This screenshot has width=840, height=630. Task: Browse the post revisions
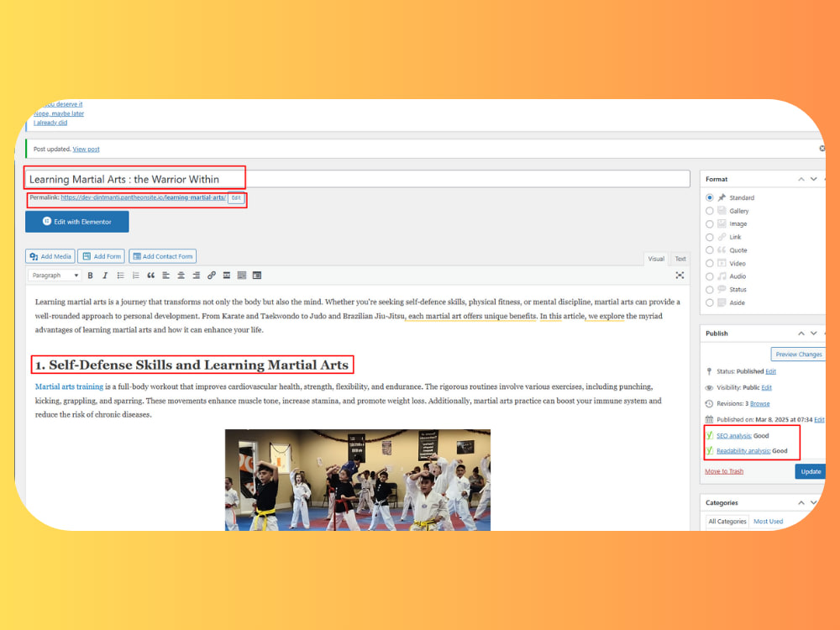pos(759,403)
